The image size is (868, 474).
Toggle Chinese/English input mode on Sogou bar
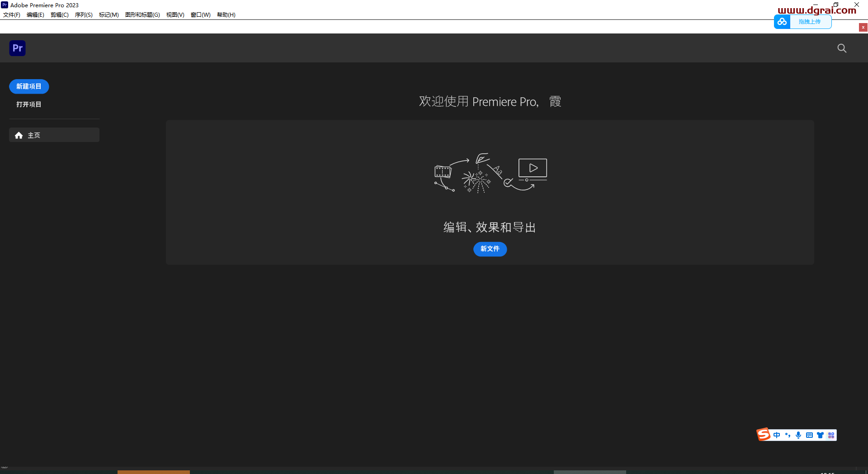click(777, 435)
